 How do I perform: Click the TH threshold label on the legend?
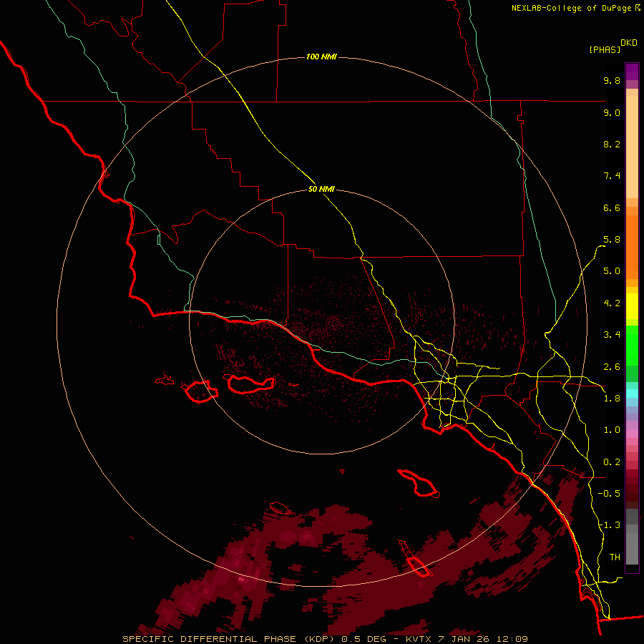pyautogui.click(x=615, y=557)
